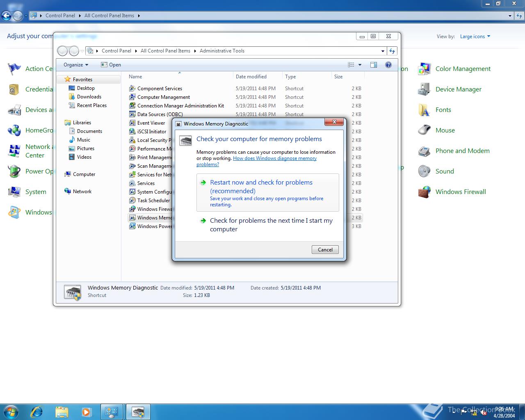525x420 pixels.
Task: Go to Downloads in the navigation pane
Action: point(89,97)
